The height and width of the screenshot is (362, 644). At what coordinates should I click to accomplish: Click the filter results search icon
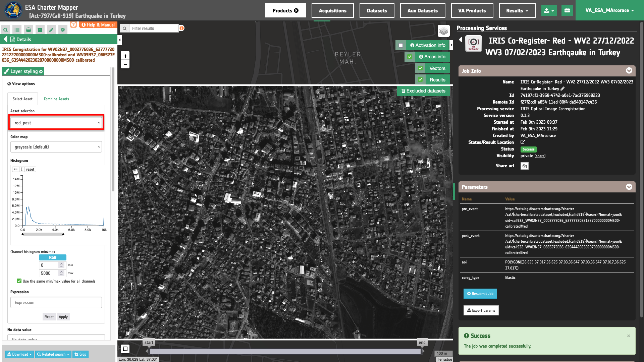pyautogui.click(x=125, y=28)
